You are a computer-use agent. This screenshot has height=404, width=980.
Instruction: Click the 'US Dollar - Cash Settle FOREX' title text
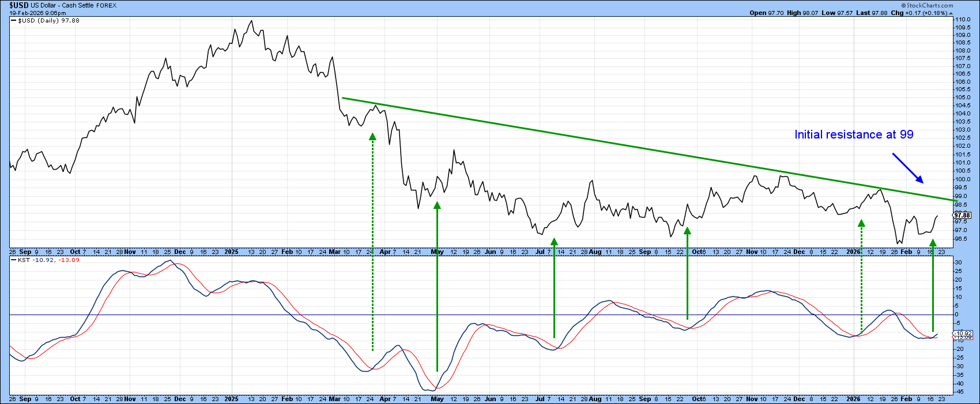(x=75, y=5)
